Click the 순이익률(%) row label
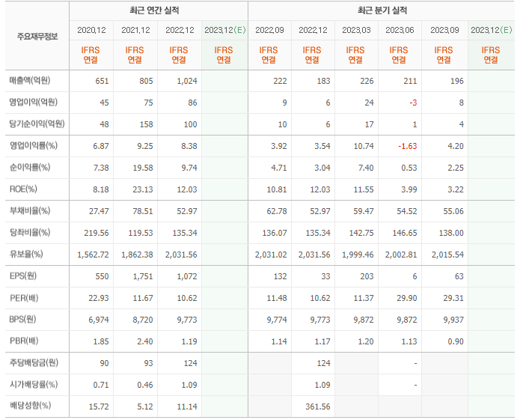 point(30,167)
